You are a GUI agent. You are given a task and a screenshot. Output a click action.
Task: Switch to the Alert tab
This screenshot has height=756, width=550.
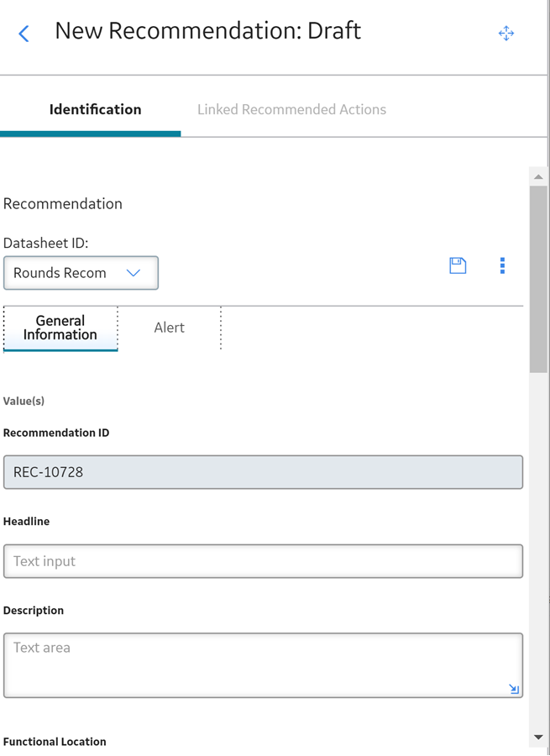click(x=169, y=328)
